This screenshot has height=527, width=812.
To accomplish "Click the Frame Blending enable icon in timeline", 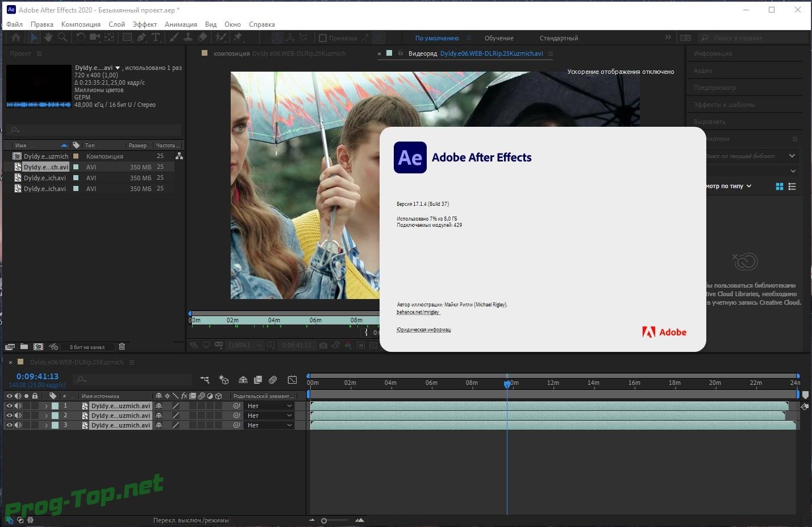I will 257,380.
